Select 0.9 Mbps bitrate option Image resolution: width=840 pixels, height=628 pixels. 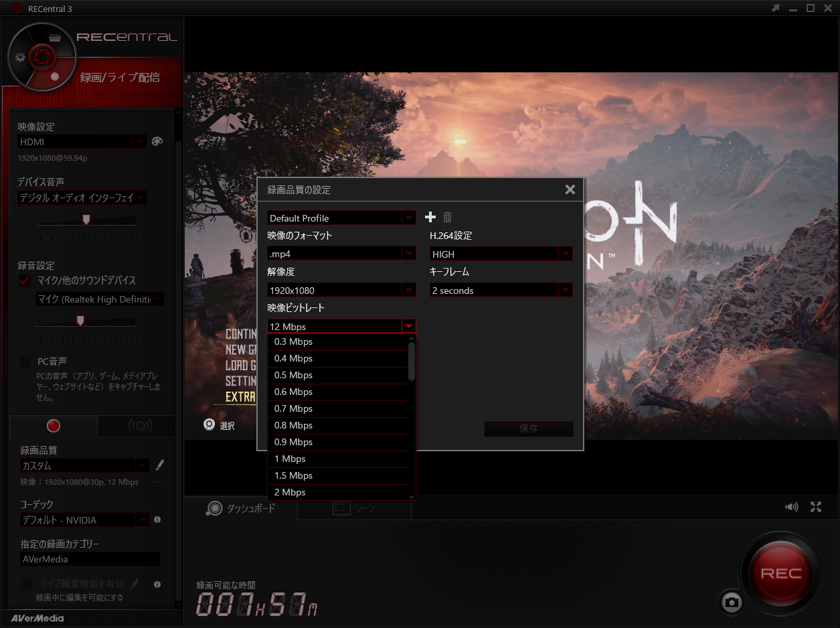[337, 442]
